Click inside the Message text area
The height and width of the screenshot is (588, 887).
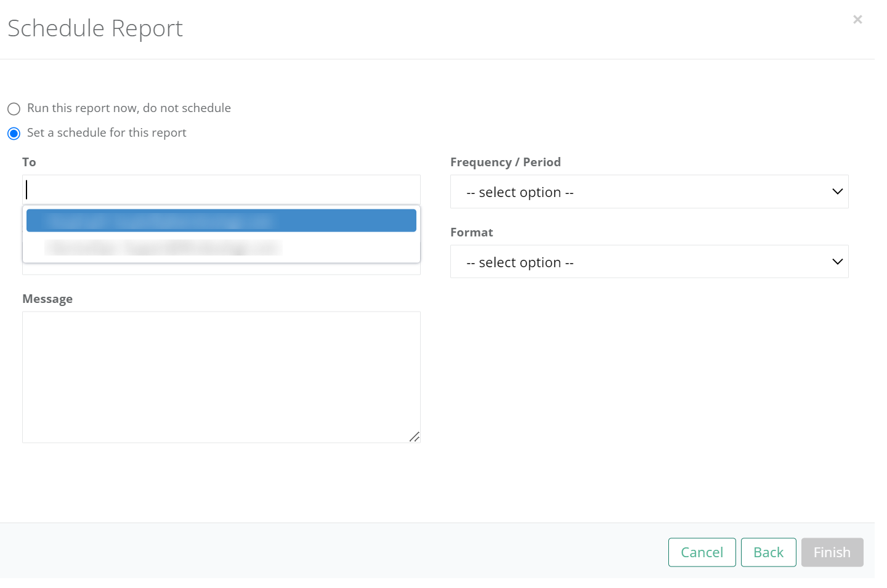221,376
